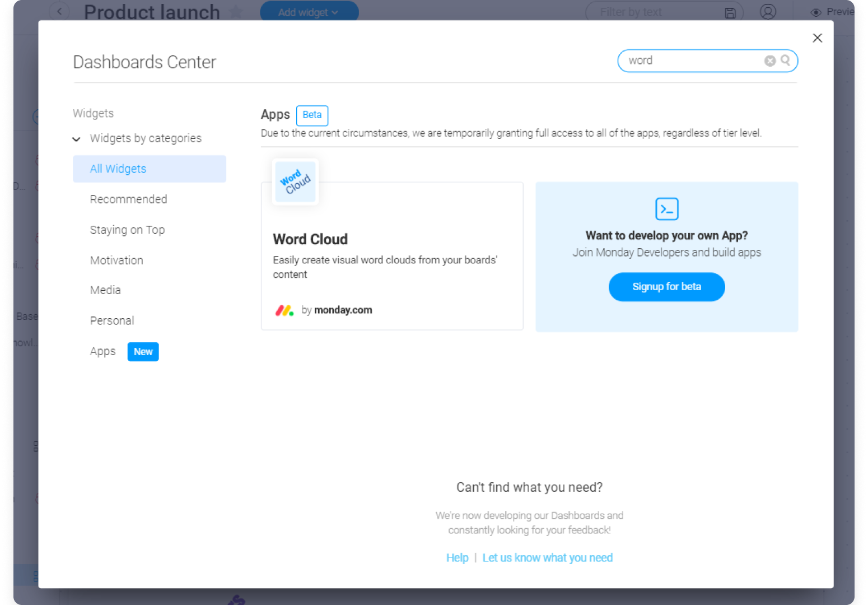Image resolution: width=868 pixels, height=605 pixels.
Task: Click the magnifier search icon
Action: (x=786, y=60)
